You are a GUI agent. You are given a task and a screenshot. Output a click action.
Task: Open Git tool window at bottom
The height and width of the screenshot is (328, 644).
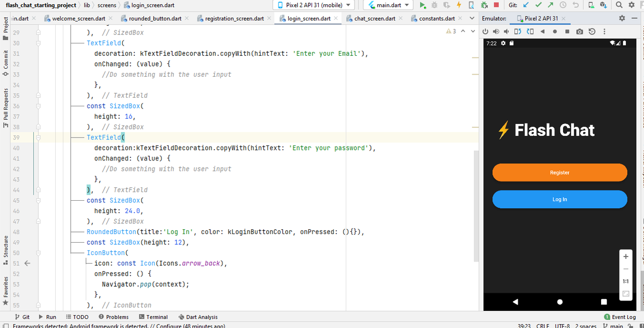point(23,317)
